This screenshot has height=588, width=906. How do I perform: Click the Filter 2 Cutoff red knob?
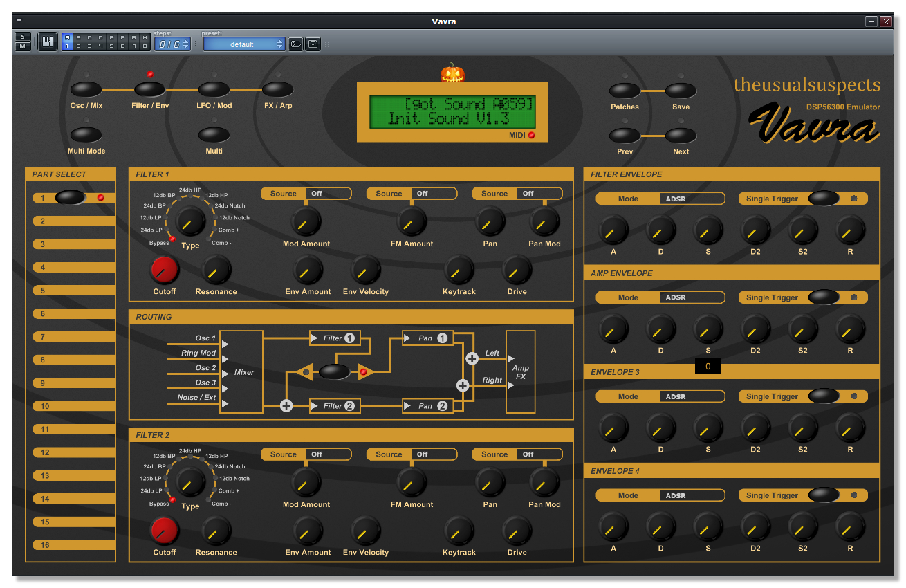coord(165,531)
